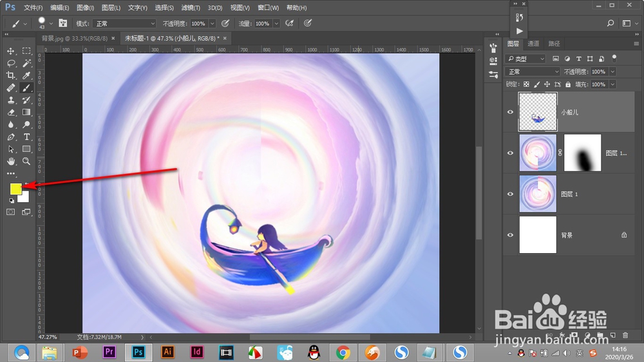Select the Healing Brush tool

11,88
